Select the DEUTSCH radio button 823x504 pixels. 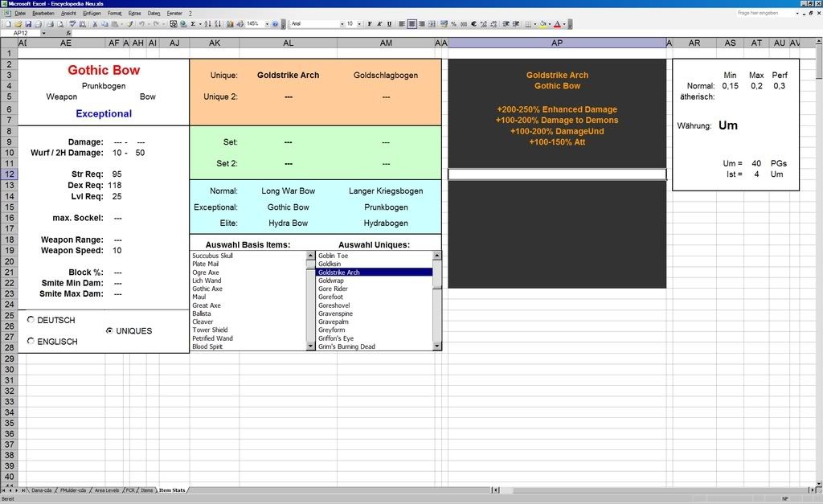click(31, 319)
